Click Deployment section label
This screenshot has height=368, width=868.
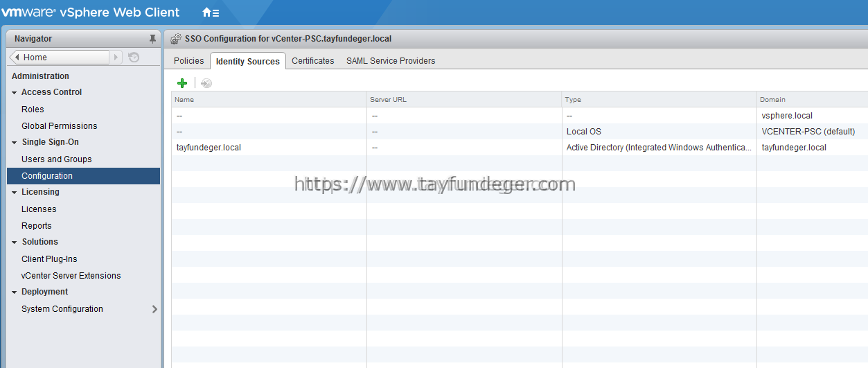(44, 292)
